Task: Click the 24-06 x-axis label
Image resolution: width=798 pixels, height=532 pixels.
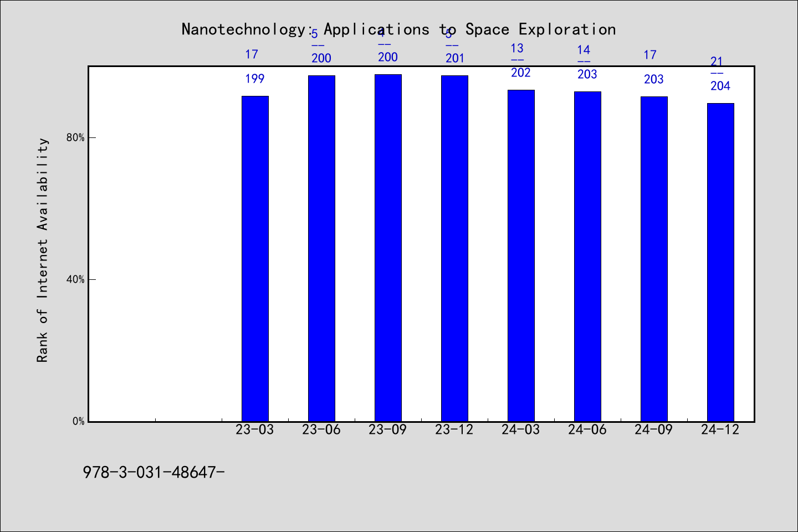Action: pyautogui.click(x=587, y=429)
